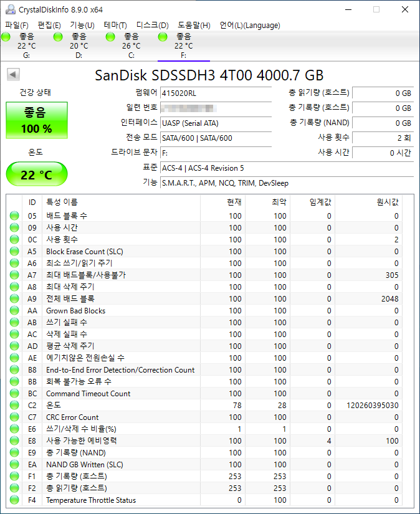The image size is (420, 514).
Task: Click status icon of row C2 온도
Action: (14, 405)
